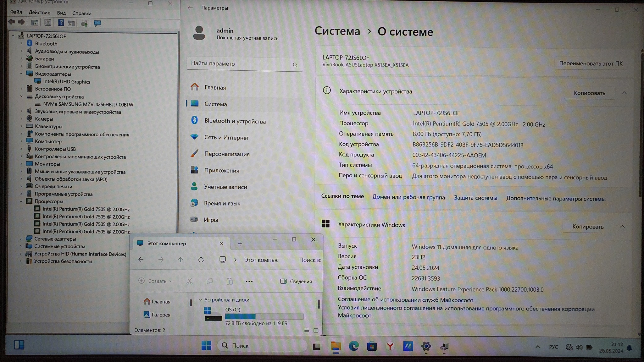Collapse the Характеристики устройства section chevron
Image resolution: width=644 pixels, height=362 pixels.
pos(624,92)
